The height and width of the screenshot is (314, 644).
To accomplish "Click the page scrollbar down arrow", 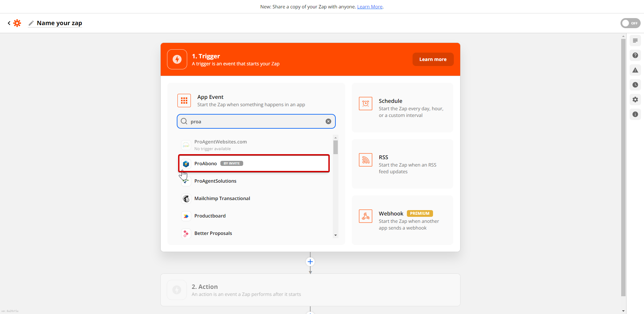I will click(x=623, y=311).
